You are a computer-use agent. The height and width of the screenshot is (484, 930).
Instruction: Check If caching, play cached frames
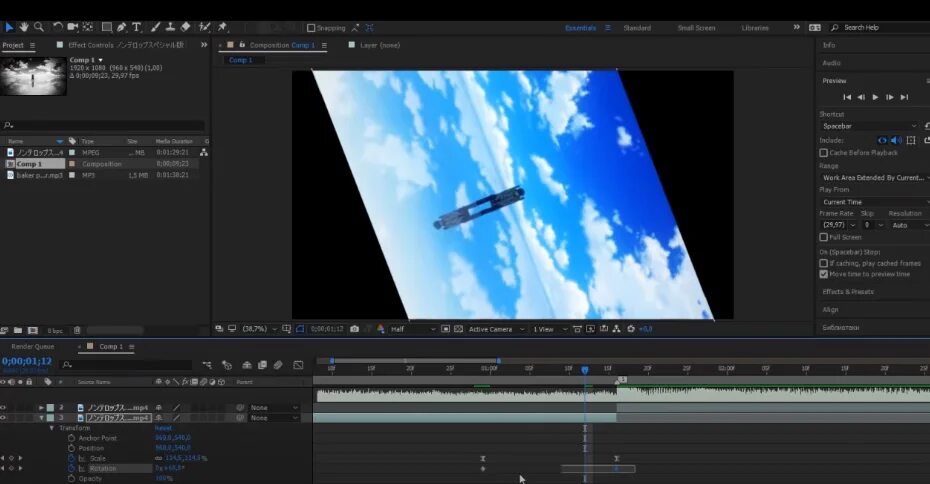[x=823, y=263]
